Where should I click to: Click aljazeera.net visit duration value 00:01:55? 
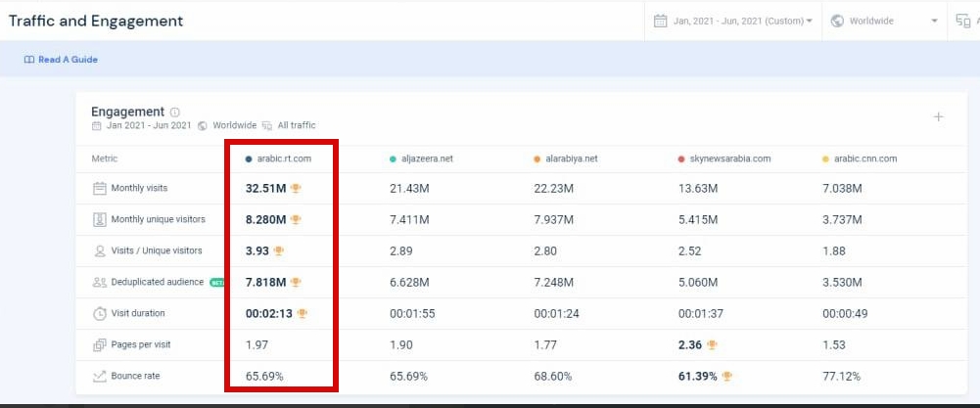(412, 314)
